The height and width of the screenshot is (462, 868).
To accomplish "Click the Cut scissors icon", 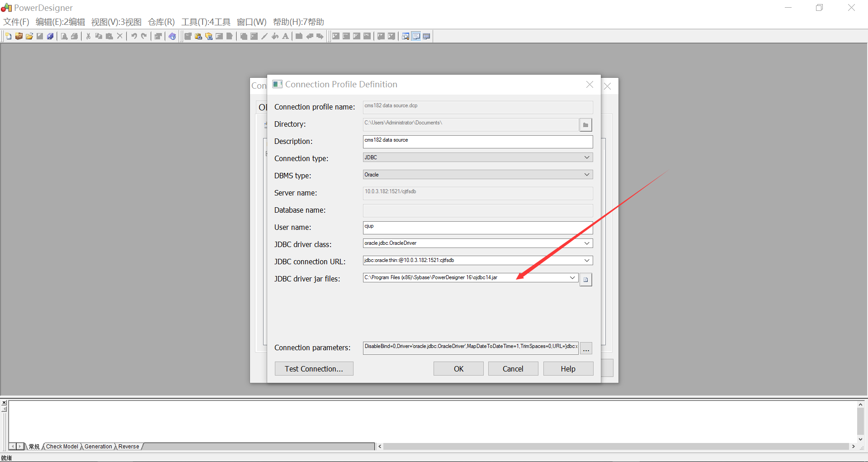I will coord(88,36).
